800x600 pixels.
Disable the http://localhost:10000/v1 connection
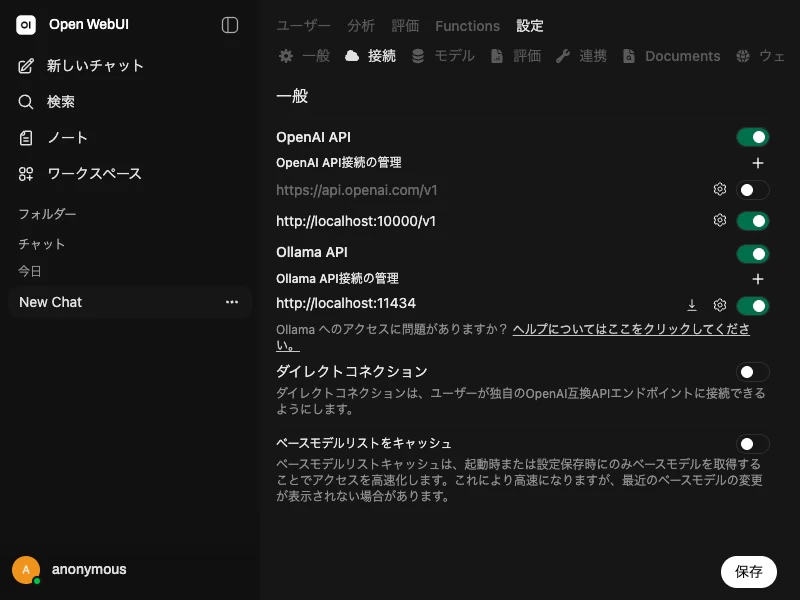pyautogui.click(x=753, y=221)
